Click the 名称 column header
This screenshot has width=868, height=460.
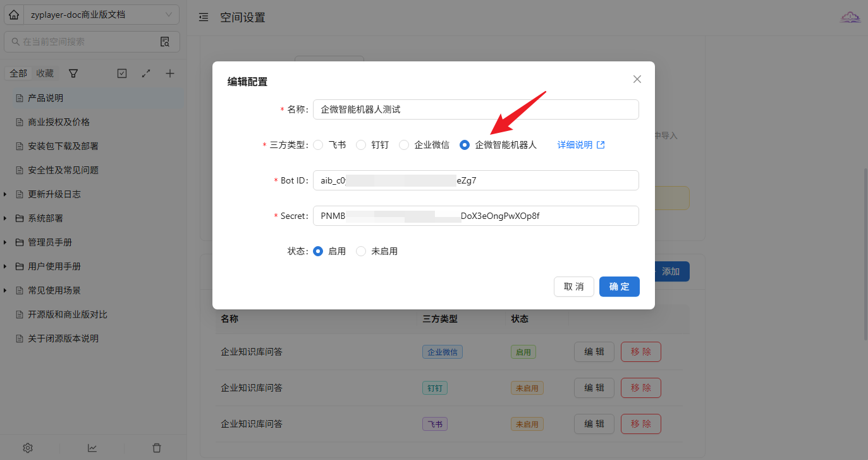coord(229,319)
